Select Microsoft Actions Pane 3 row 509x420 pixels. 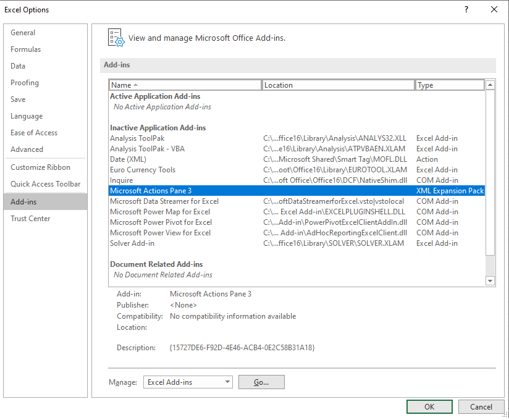pyautogui.click(x=297, y=190)
